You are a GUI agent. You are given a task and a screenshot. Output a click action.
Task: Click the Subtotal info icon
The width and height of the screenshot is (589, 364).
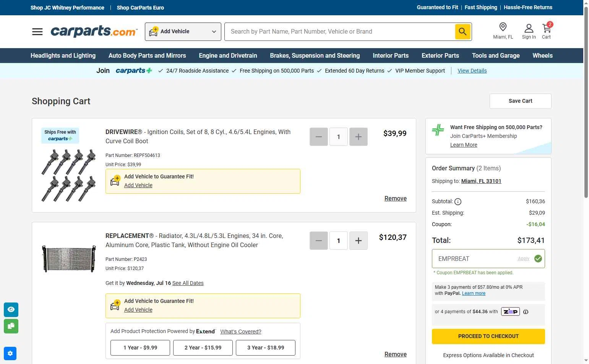(x=458, y=202)
